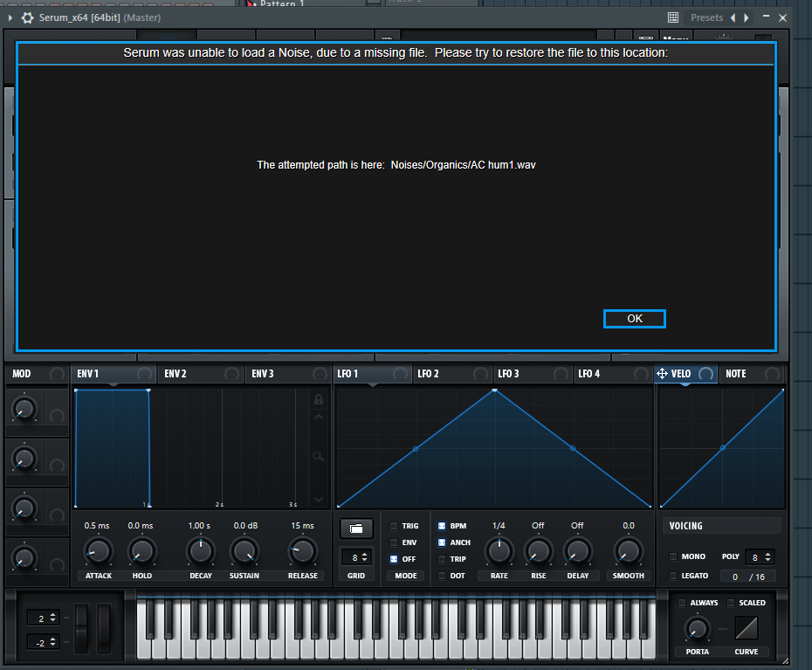
Task: Click the VELO move crosshair icon
Action: (662, 373)
